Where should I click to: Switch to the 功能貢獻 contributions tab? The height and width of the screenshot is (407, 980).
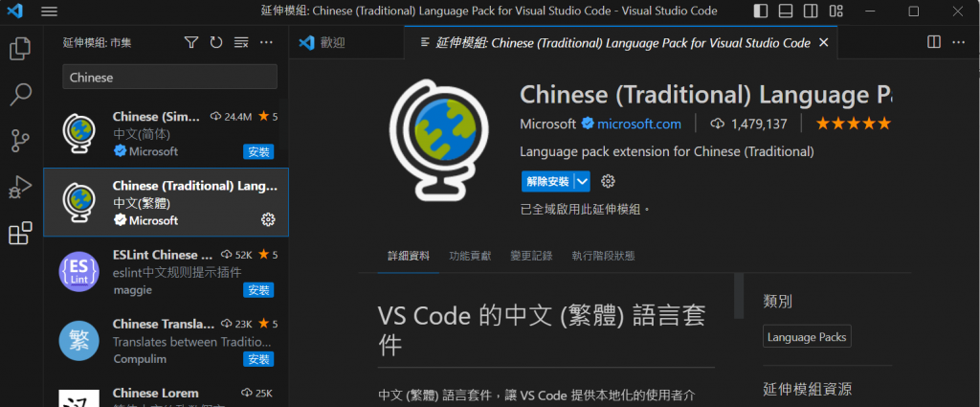tap(470, 256)
